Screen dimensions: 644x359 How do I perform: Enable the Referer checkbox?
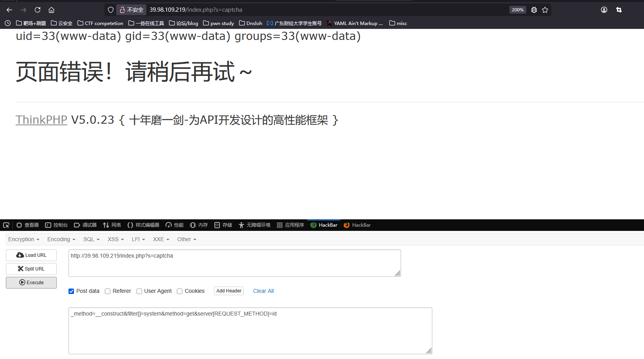pos(108,291)
